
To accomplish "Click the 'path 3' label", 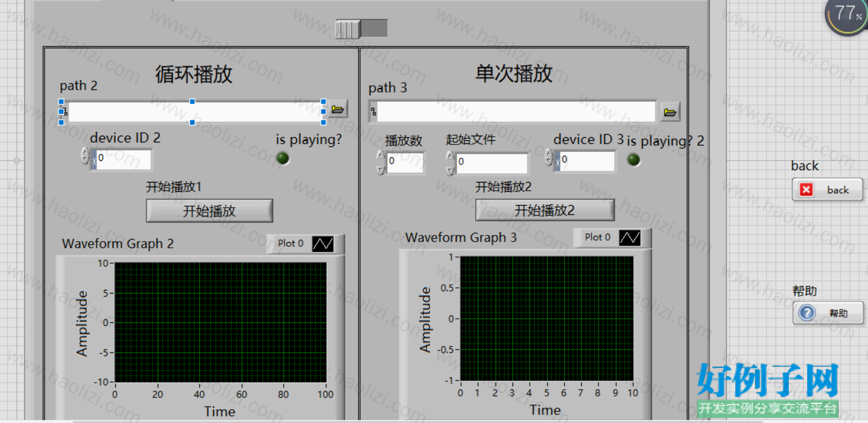I will [387, 88].
